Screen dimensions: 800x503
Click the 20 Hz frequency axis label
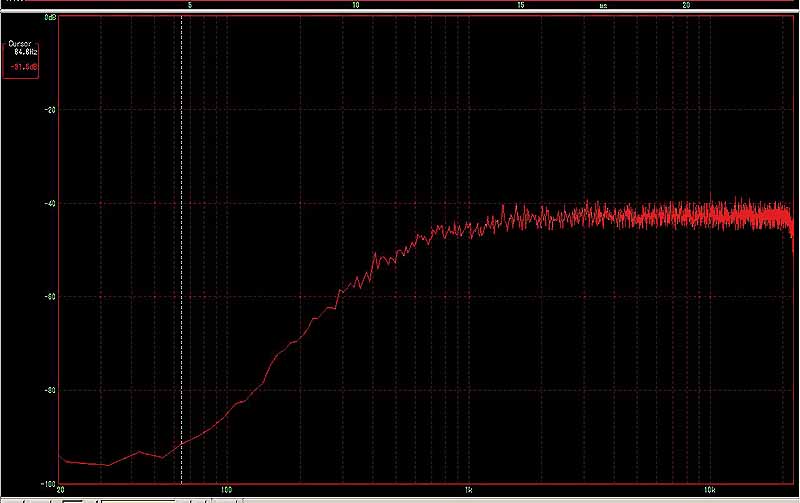coord(61,490)
